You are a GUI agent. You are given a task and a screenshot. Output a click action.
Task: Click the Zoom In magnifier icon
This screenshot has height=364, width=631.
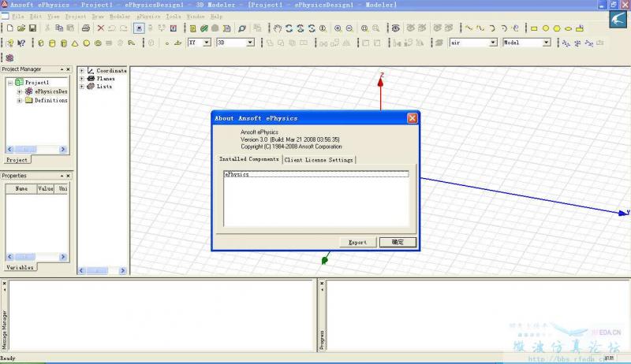click(338, 28)
